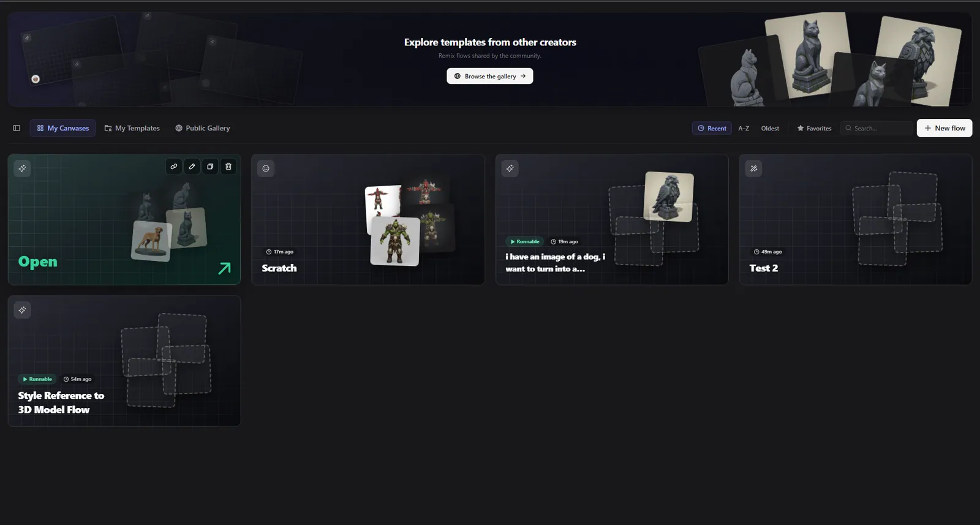Click the plus icon in New flow
Image resolution: width=980 pixels, height=525 pixels.
[928, 128]
